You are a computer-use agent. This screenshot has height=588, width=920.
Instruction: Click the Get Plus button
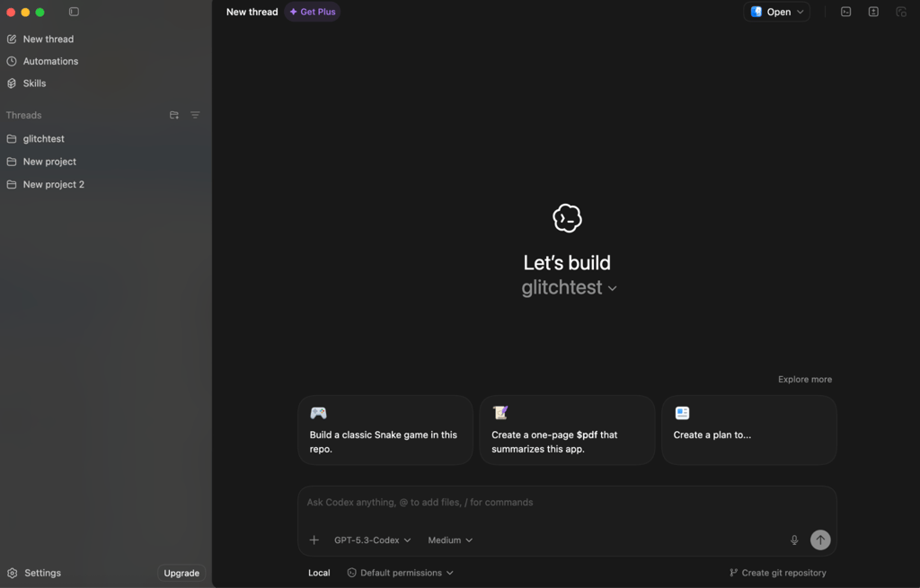[313, 12]
